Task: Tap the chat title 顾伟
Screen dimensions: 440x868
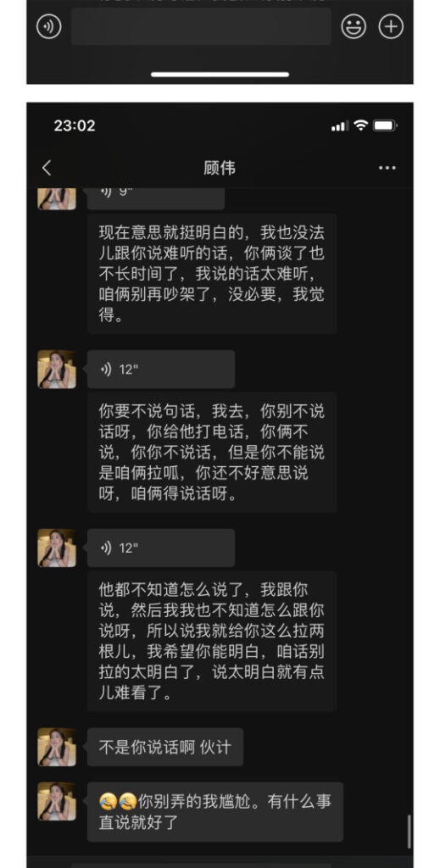Action: [220, 169]
